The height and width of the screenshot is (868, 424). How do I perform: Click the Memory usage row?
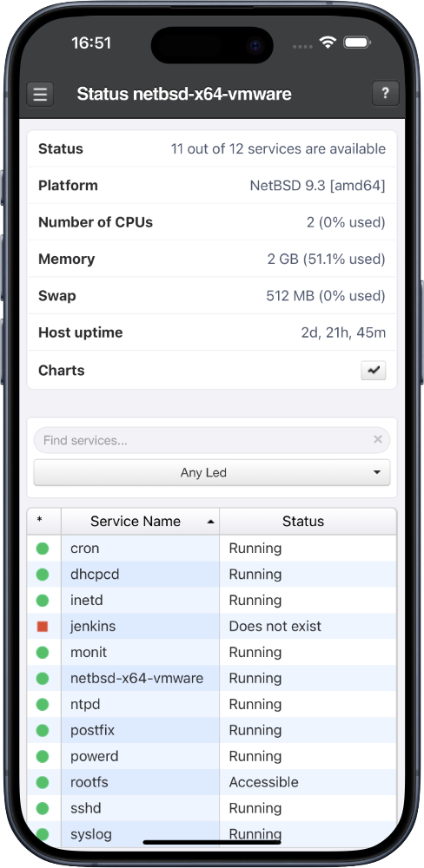tap(212, 259)
